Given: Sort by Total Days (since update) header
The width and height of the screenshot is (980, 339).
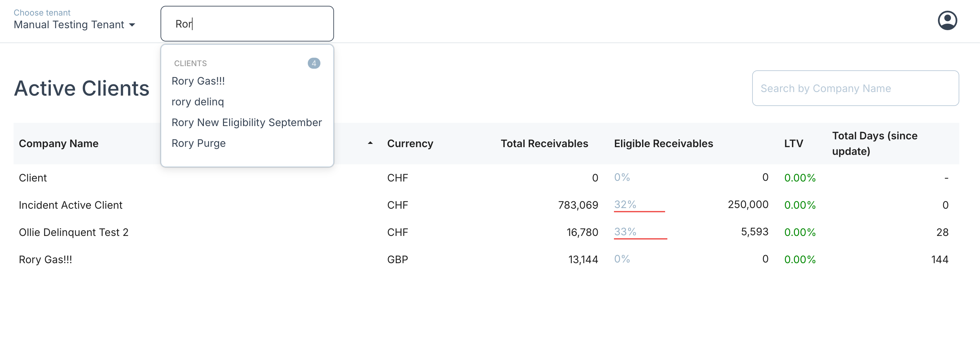Looking at the screenshot, I should (x=874, y=144).
